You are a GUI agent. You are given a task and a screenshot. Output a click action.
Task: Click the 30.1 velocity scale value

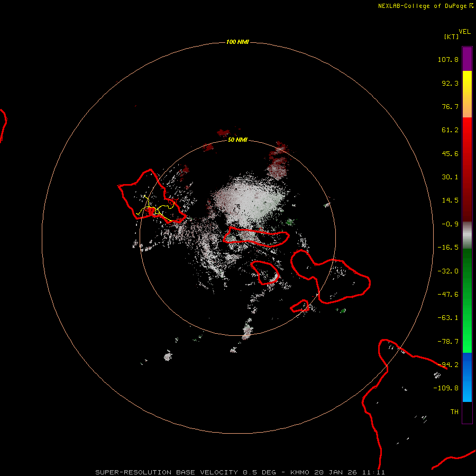(450, 177)
